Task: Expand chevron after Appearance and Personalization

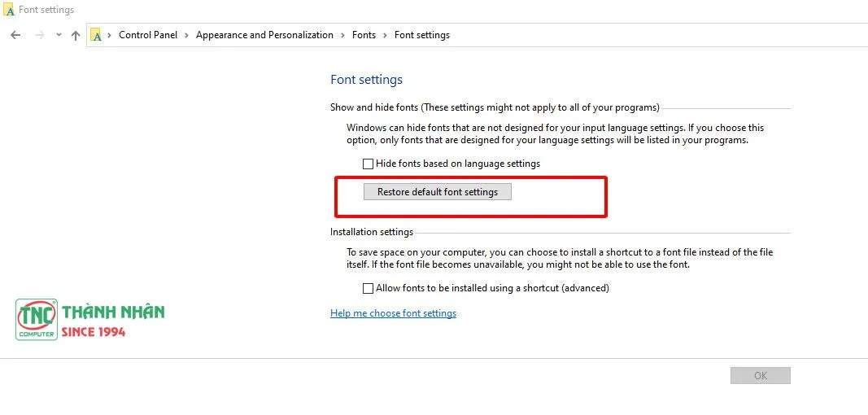Action: (x=342, y=35)
